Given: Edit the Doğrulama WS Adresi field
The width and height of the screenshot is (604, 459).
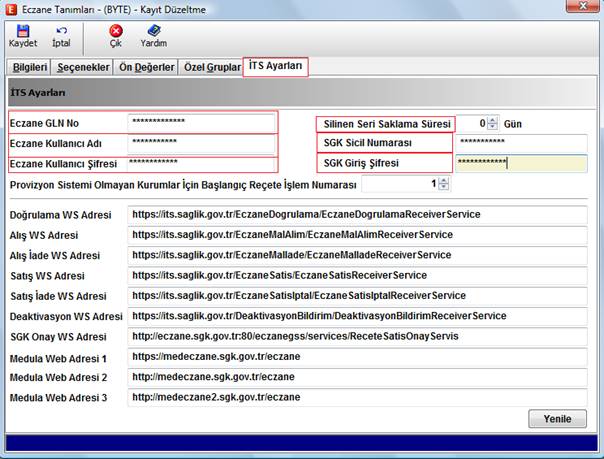Looking at the screenshot, I should click(357, 214).
